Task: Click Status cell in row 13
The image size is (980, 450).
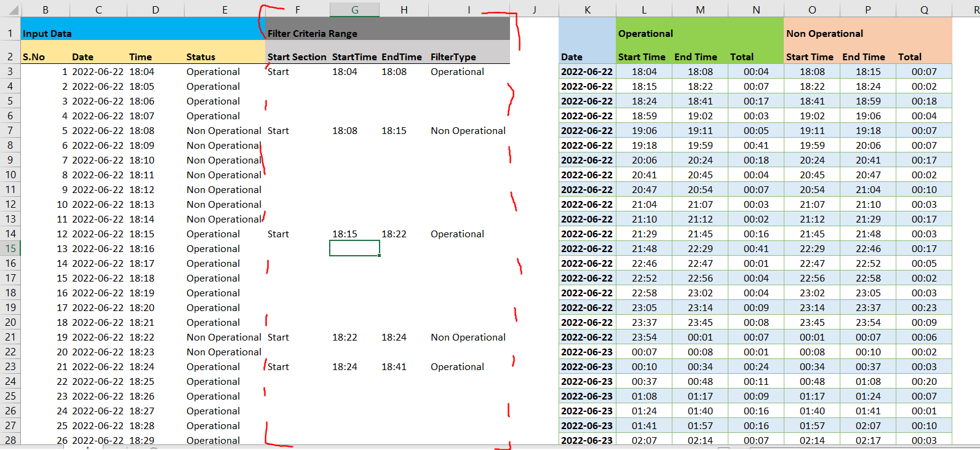Action: click(x=225, y=219)
